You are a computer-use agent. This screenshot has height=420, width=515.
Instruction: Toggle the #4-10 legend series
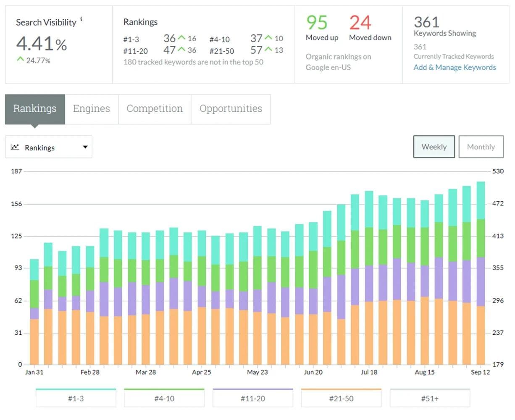[164, 398]
